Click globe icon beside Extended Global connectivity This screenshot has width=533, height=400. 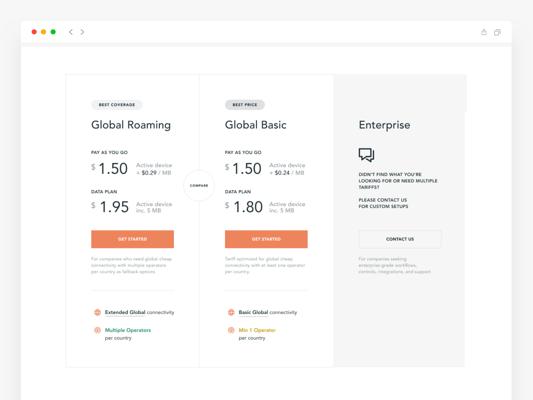[x=97, y=312]
